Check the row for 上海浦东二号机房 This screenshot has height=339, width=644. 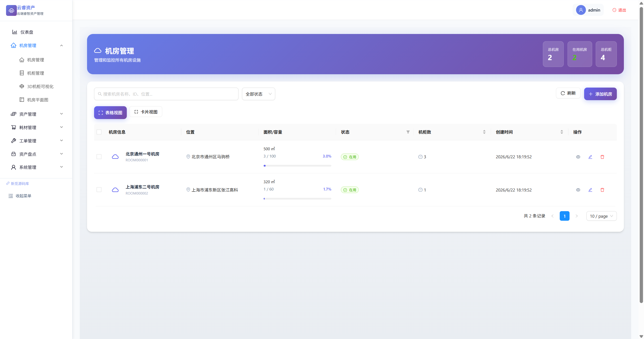pyautogui.click(x=99, y=190)
